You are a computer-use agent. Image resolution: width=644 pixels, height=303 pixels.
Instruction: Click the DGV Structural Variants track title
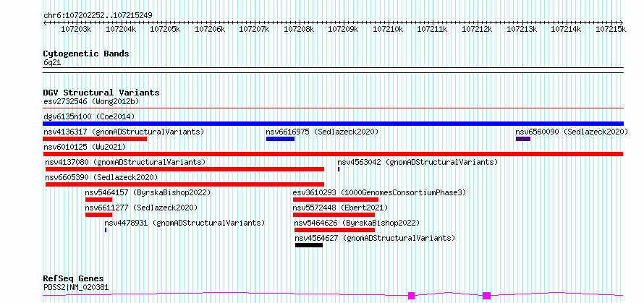click(101, 93)
